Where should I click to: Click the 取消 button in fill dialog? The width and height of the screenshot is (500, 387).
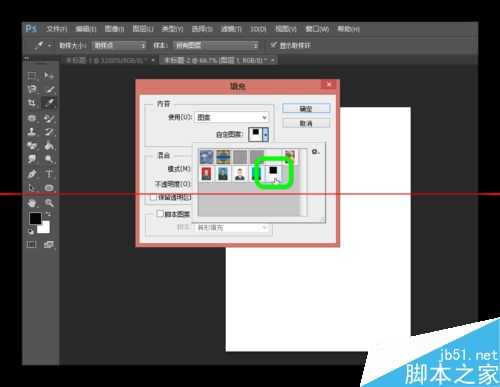pos(306,123)
